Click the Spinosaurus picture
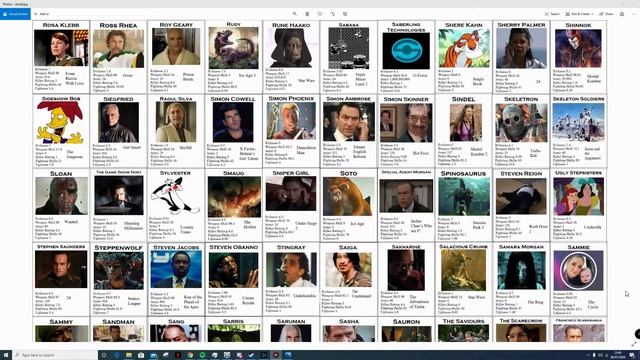Viewport: 640px width, 360px height. click(x=464, y=197)
